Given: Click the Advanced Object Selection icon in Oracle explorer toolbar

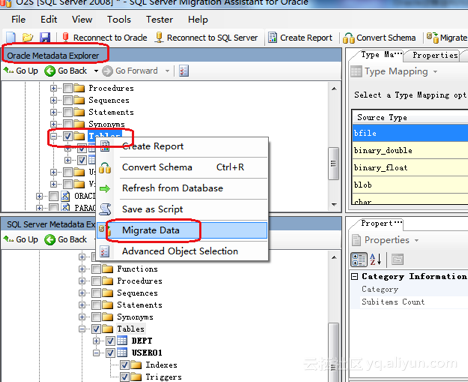Looking at the screenshot, I should coord(184,71).
